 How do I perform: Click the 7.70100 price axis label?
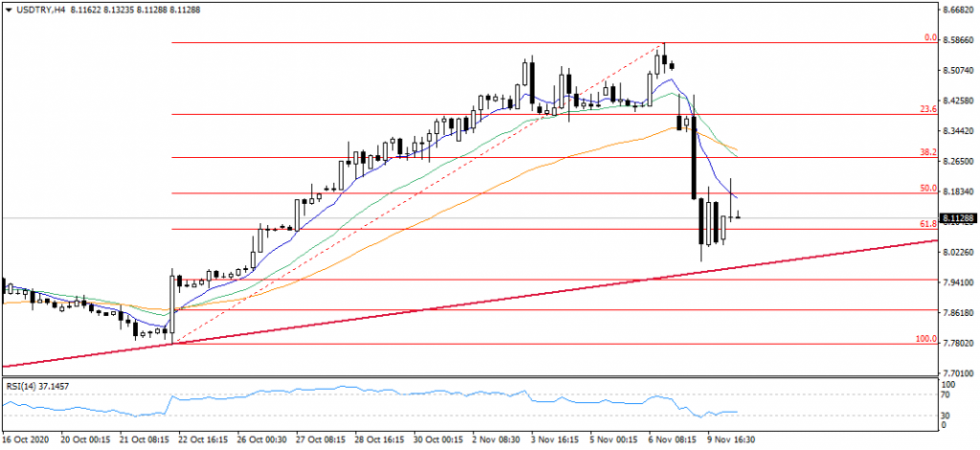click(x=959, y=373)
